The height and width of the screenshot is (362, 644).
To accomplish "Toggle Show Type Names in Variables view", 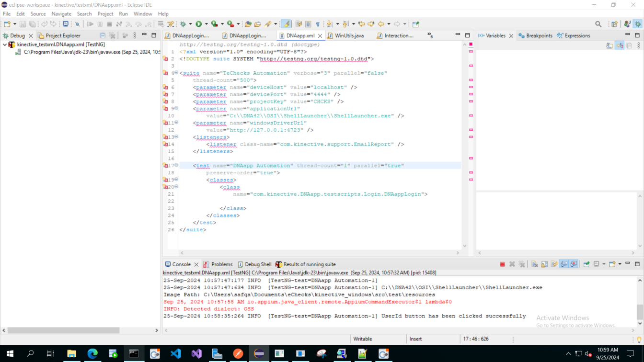I will 609,45.
